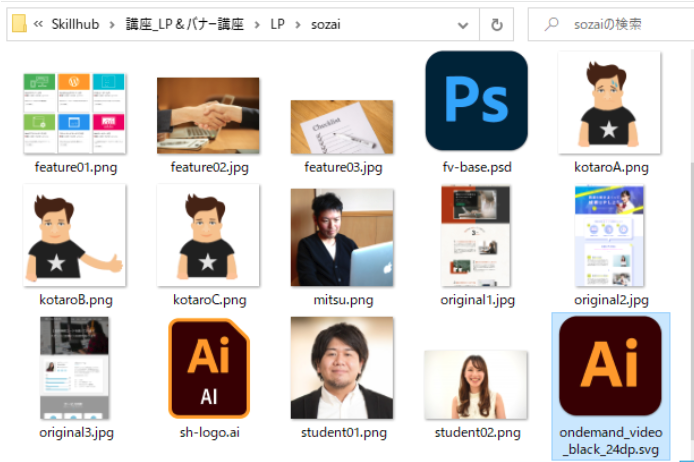
Task: Click the original1.jpg file name
Action: pos(478,300)
